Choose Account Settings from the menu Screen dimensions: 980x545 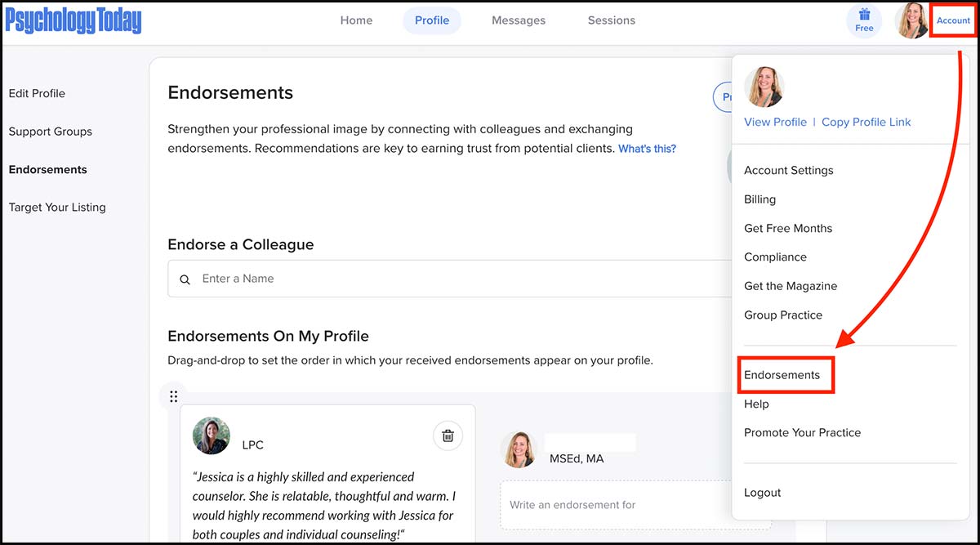[x=788, y=171]
